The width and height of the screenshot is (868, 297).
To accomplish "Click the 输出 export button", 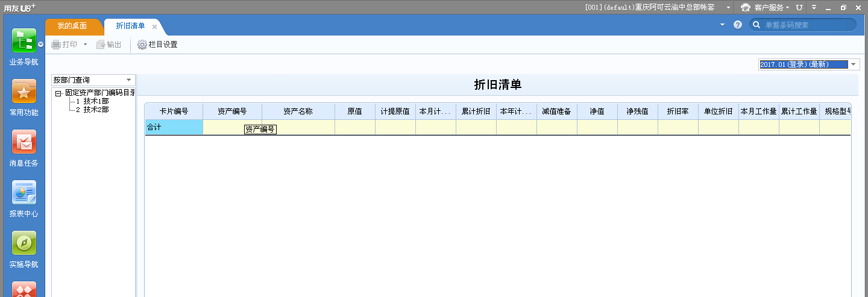I will tap(109, 45).
